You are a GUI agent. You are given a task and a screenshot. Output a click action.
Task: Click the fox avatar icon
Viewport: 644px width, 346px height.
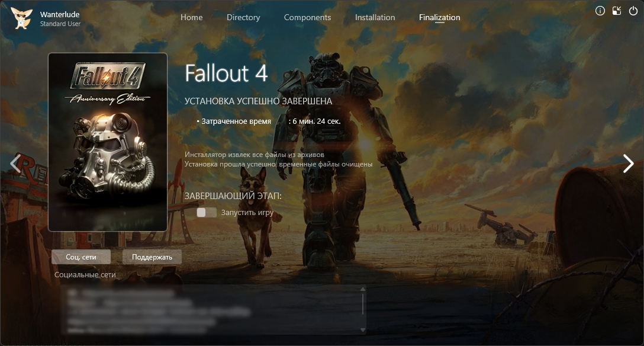[21, 18]
